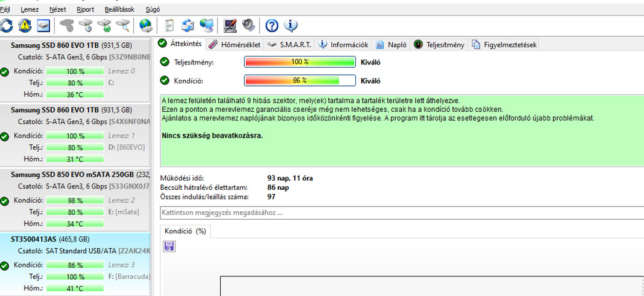
Task: Click the 41 °C temperature bar of ST3500413AS
Action: click(75, 288)
